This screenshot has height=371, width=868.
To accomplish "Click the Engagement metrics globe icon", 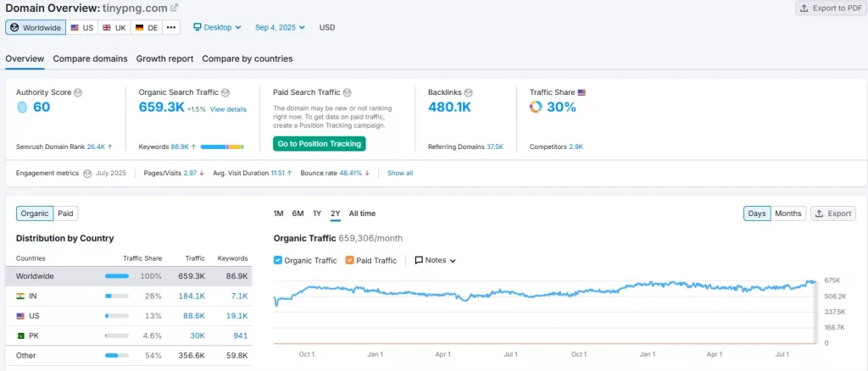I will 87,173.
